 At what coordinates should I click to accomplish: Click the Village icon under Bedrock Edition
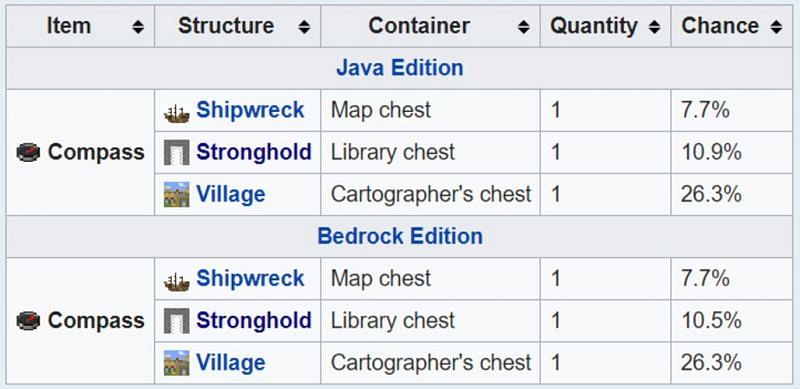tap(177, 363)
